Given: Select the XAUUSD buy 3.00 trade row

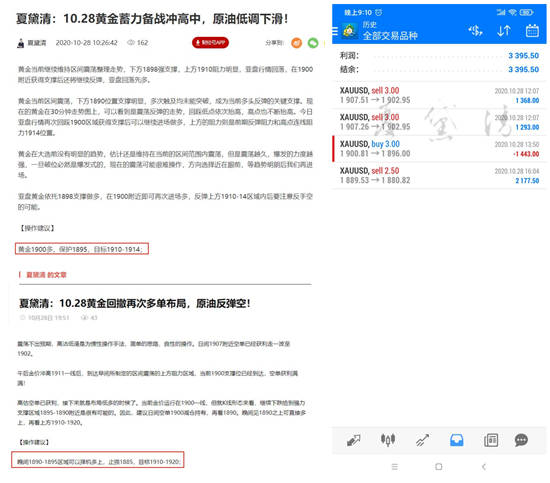Looking at the screenshot, I should [439, 148].
